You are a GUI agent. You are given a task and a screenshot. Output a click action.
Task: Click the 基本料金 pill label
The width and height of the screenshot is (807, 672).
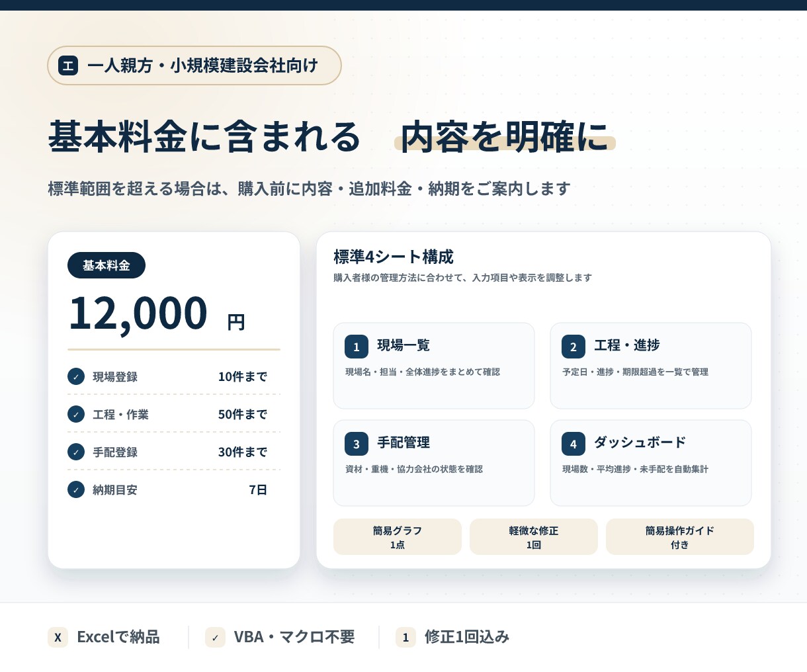pos(106,265)
